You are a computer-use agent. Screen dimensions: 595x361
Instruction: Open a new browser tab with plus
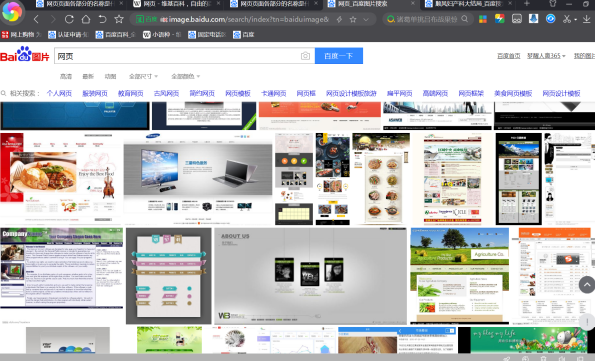click(x=527, y=4)
